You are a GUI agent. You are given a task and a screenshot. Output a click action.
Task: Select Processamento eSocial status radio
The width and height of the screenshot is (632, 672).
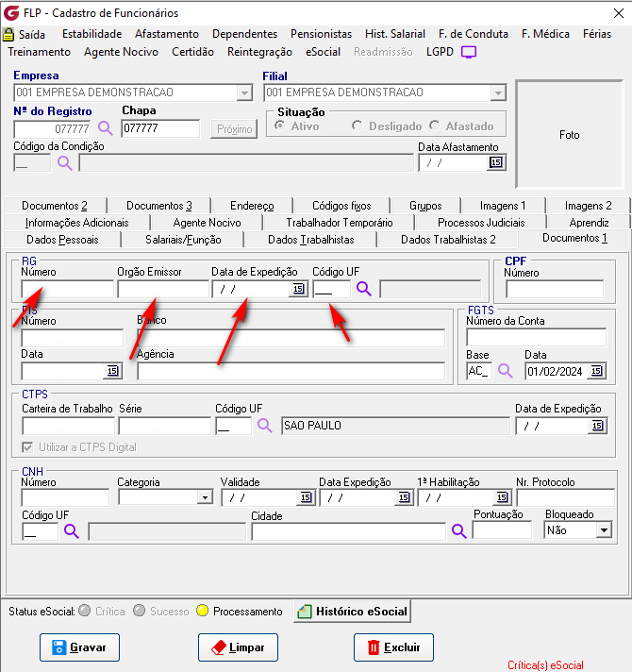[202, 611]
